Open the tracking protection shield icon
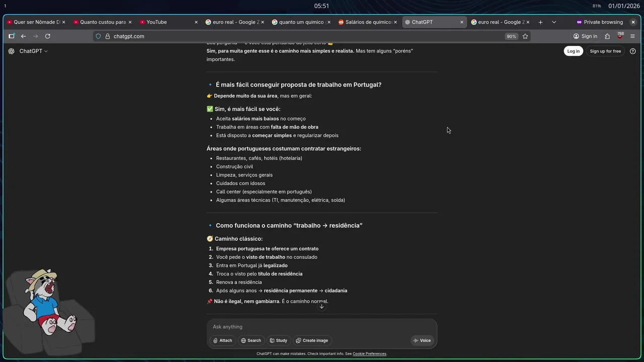The image size is (644, 362). [x=99, y=36]
